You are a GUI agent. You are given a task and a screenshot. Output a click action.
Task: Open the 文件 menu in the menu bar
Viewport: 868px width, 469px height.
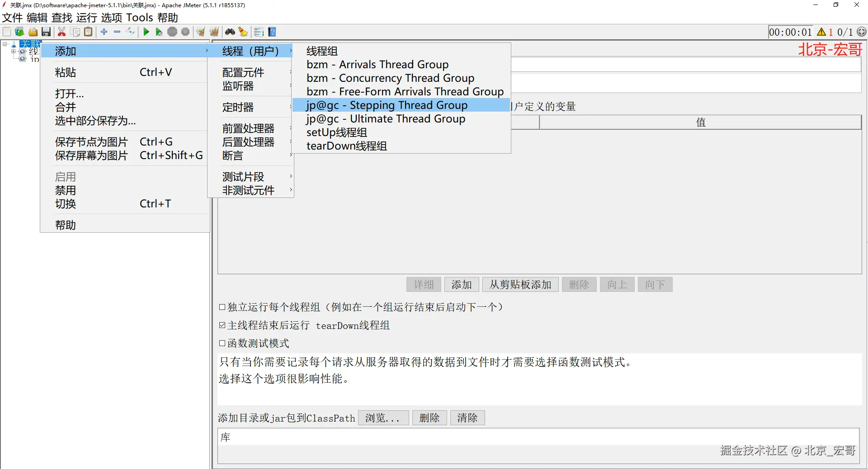click(x=12, y=18)
